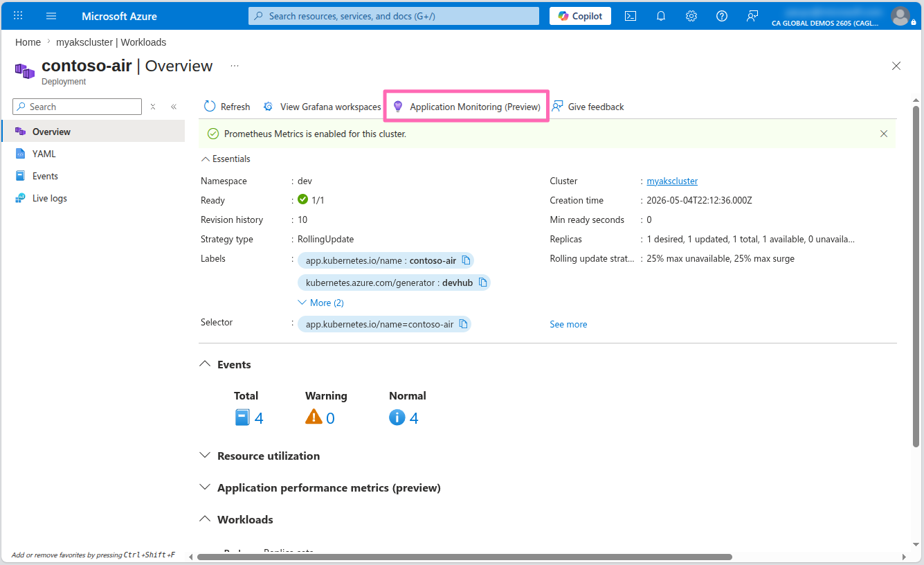Click the Copilot button
This screenshot has height=565, width=924.
[x=580, y=16]
